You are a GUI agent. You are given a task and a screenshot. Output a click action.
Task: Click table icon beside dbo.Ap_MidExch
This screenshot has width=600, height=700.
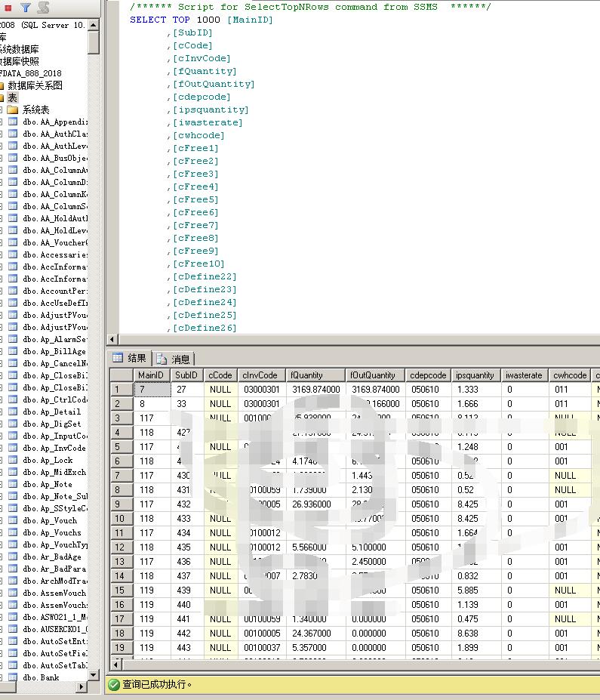click(13, 472)
